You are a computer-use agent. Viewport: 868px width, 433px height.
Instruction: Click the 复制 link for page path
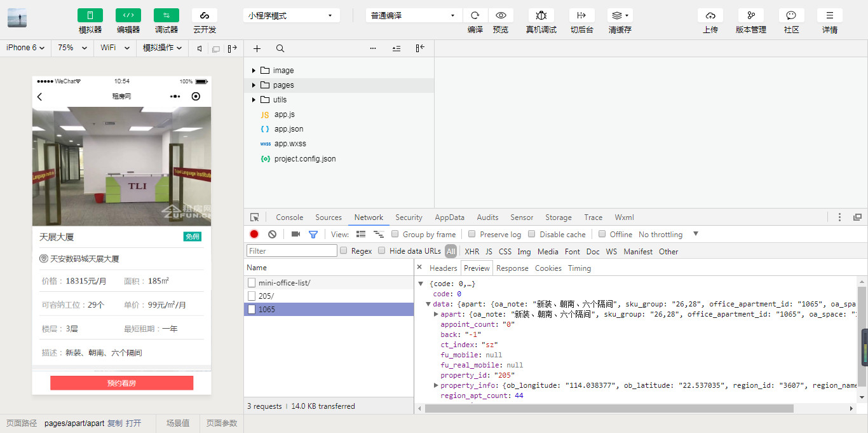114,423
